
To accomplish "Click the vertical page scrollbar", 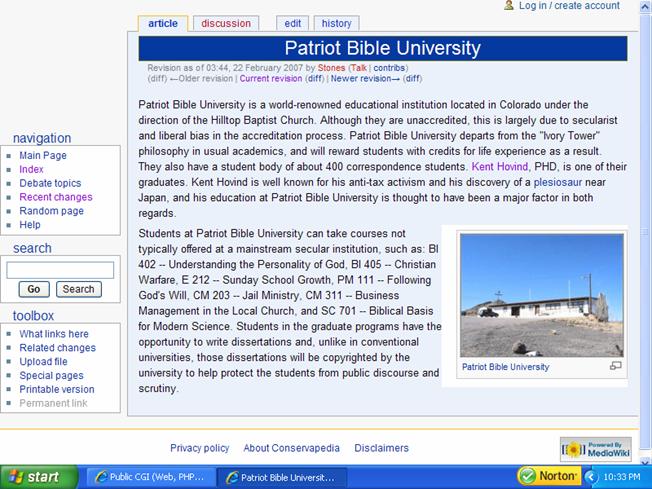I will click(645, 233).
